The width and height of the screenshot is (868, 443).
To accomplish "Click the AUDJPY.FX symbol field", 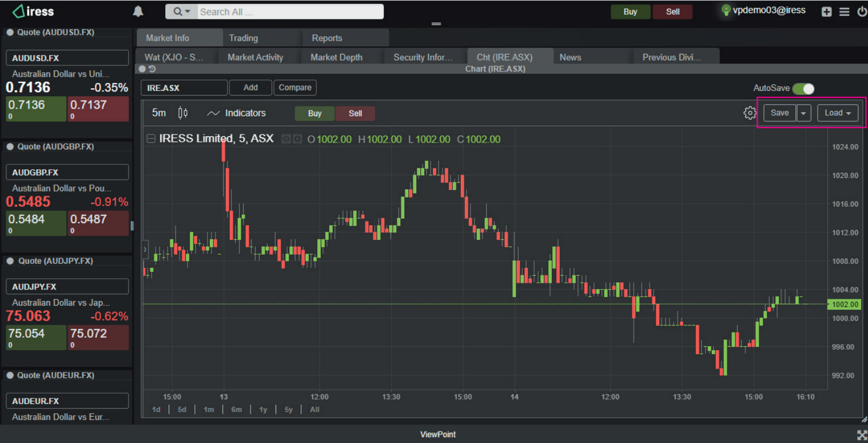I will 67,287.
